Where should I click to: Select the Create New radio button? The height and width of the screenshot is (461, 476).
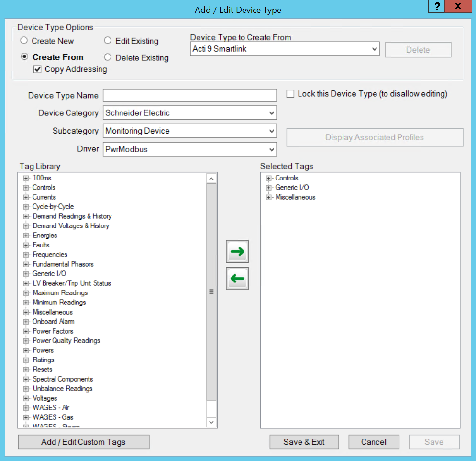(x=24, y=41)
